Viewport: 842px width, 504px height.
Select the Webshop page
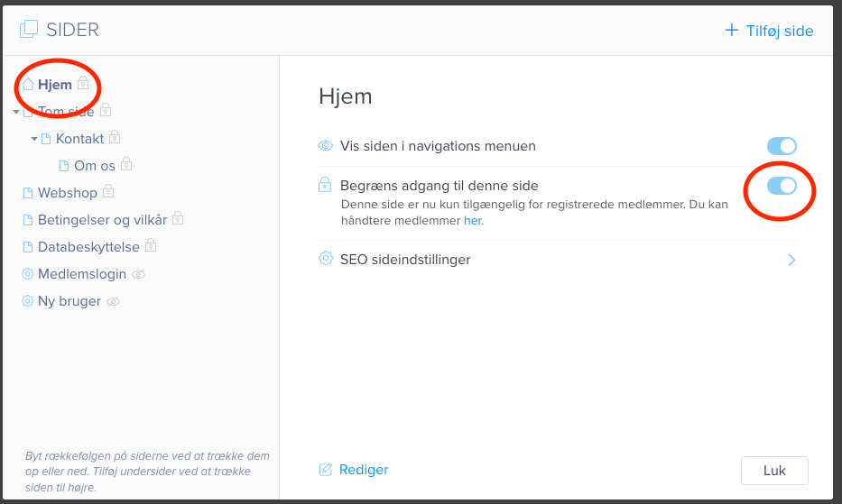pyautogui.click(x=67, y=193)
